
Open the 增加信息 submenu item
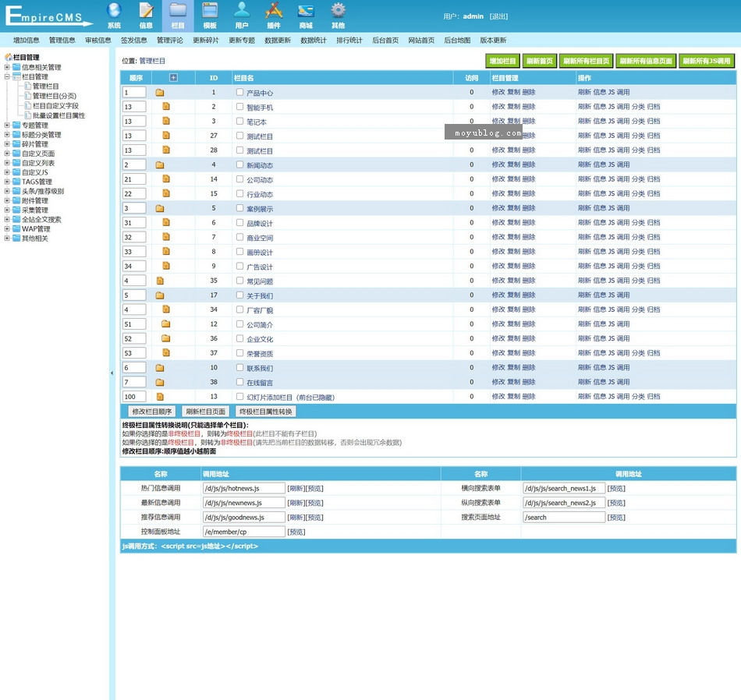[27, 41]
